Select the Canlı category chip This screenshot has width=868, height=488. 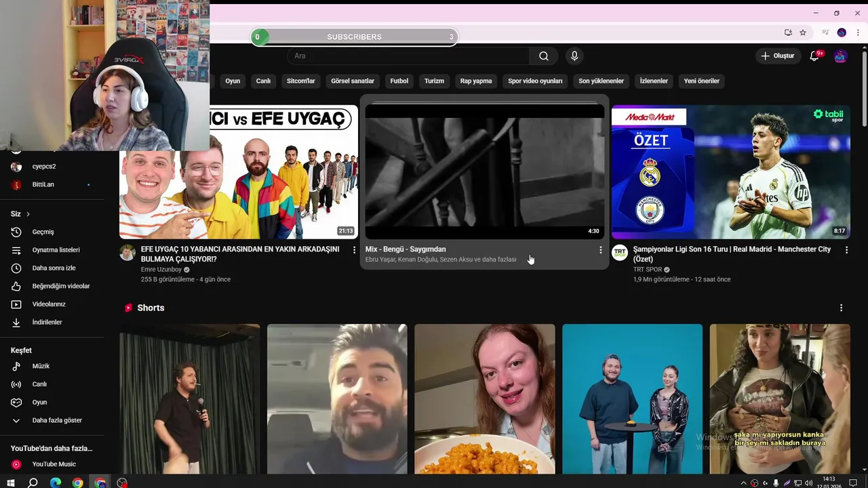(x=263, y=81)
